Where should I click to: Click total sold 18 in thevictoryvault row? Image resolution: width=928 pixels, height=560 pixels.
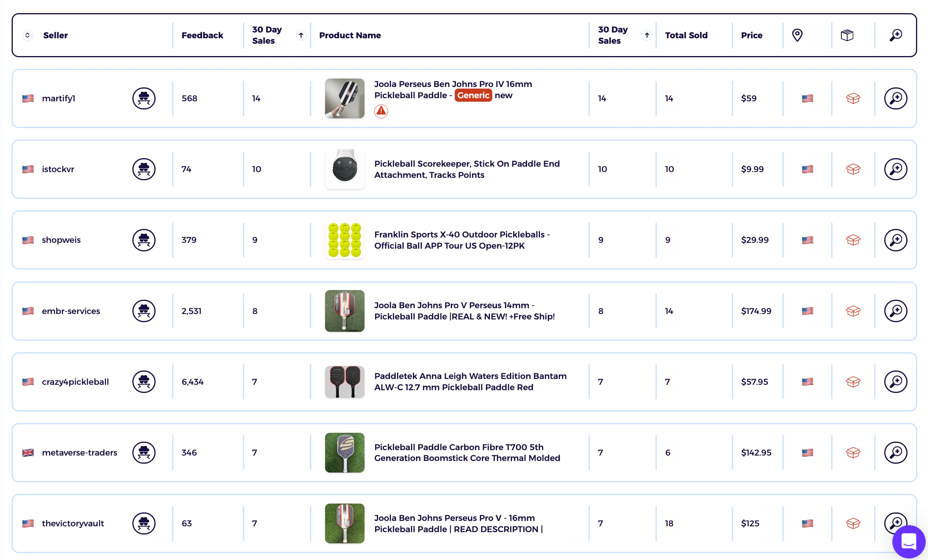click(669, 523)
